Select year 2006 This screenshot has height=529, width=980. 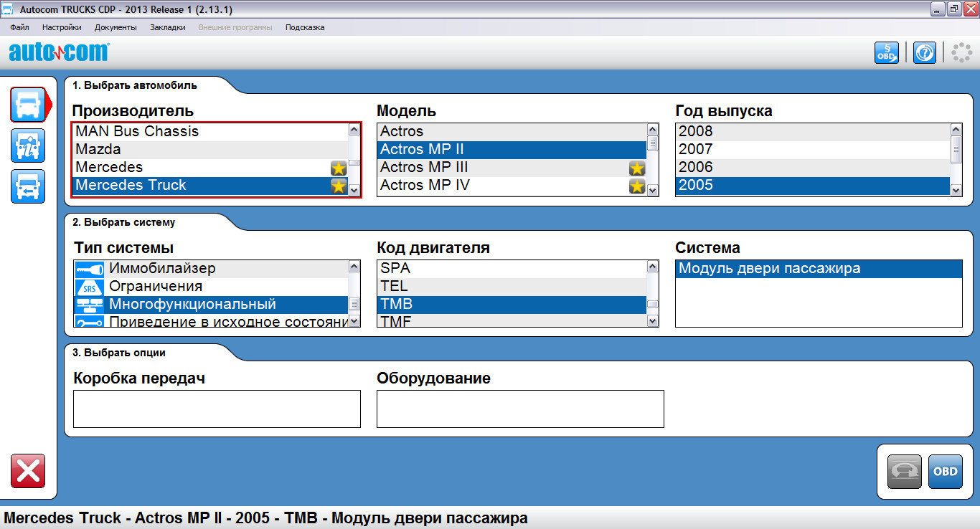813,167
